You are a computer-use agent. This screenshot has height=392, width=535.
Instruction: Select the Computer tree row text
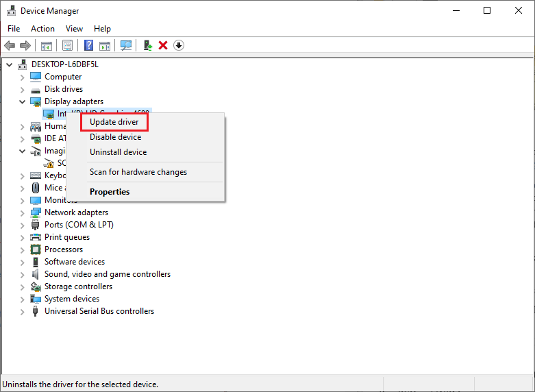(63, 77)
